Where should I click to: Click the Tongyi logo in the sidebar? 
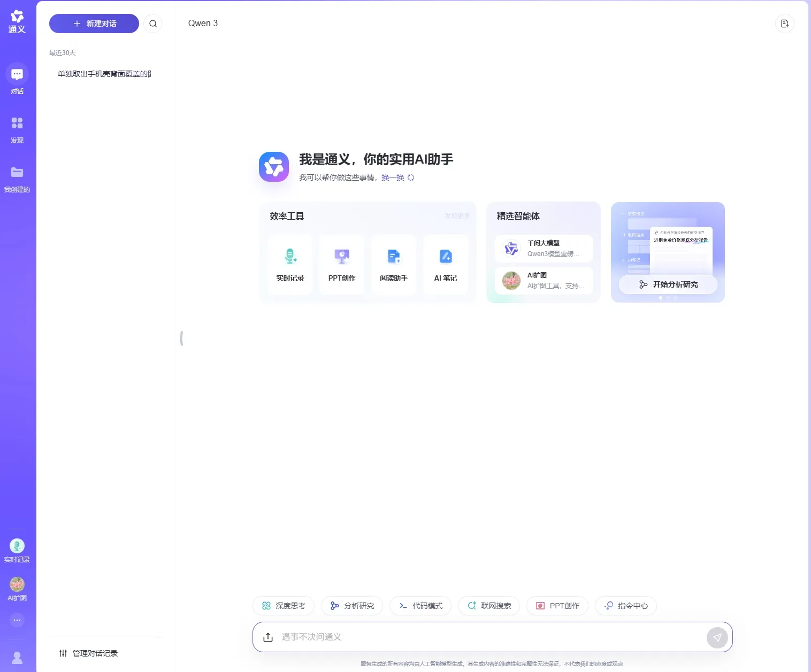tap(17, 22)
